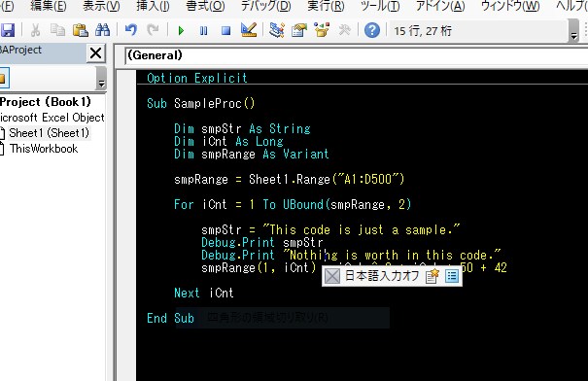Click the End Sub line
Image resolution: width=588 pixels, height=381 pixels.
170,319
